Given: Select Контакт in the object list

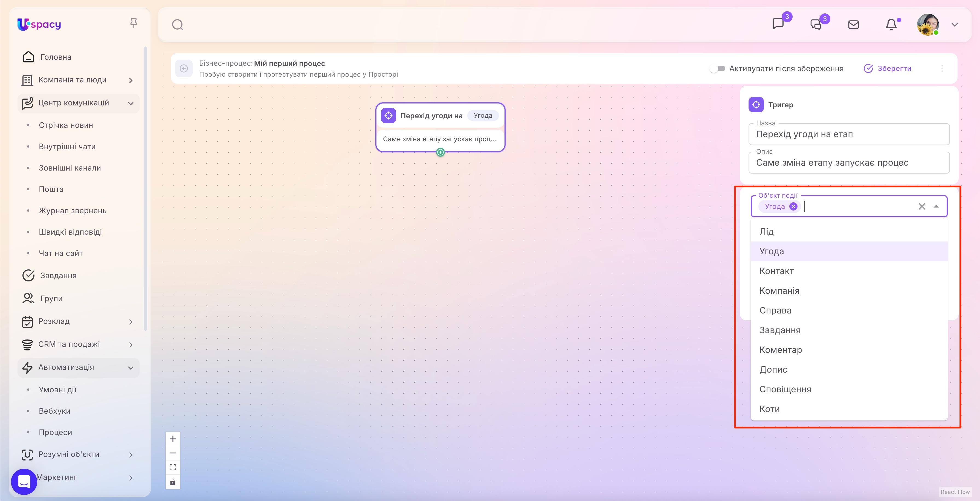Looking at the screenshot, I should coord(776,271).
